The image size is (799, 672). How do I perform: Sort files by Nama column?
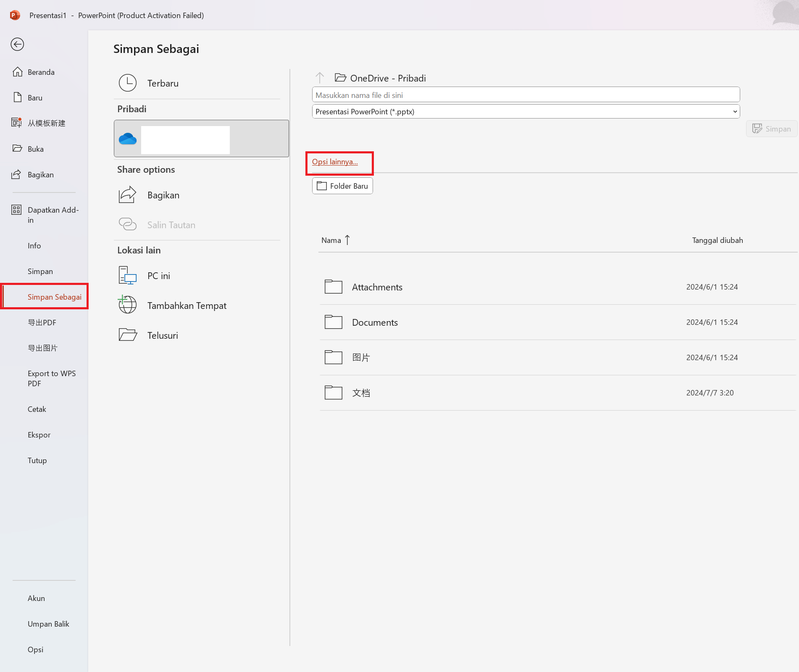pyautogui.click(x=331, y=240)
